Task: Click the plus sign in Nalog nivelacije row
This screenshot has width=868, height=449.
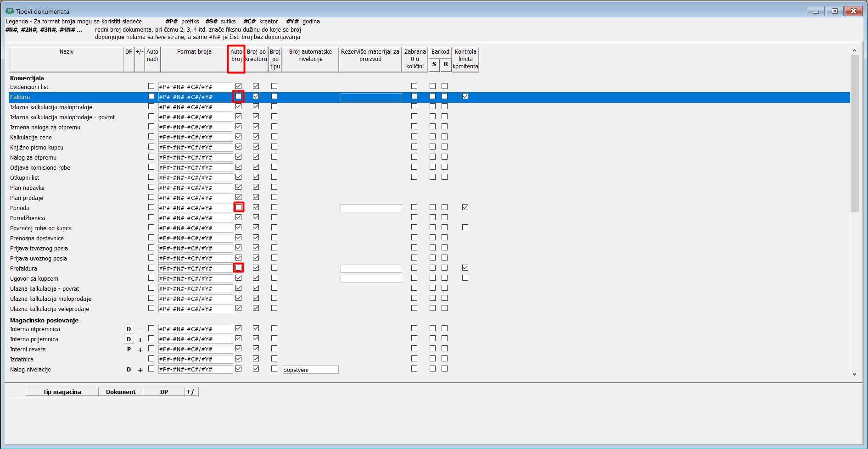Action: (x=140, y=370)
